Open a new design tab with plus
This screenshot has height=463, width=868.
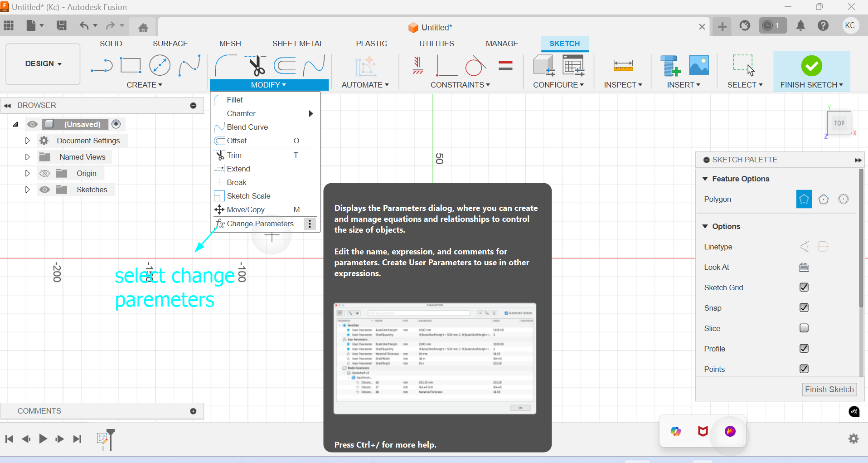722,27
